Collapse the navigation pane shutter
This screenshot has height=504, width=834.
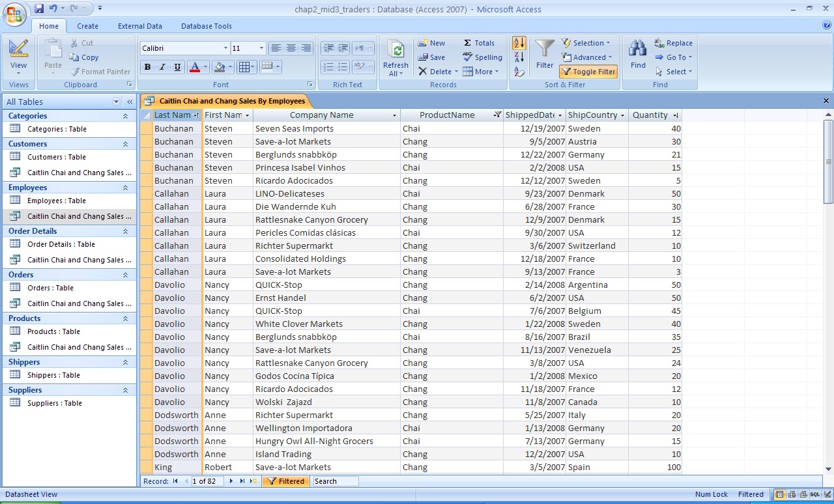(x=130, y=102)
